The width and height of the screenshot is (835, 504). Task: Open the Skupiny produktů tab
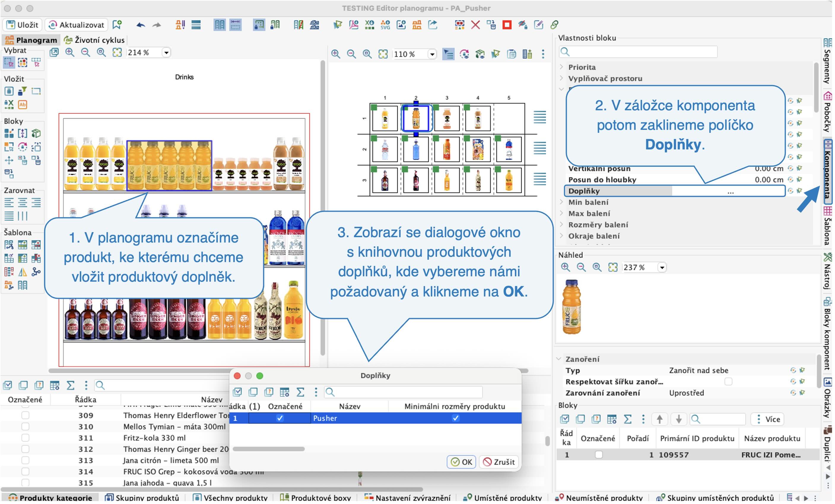142,497
